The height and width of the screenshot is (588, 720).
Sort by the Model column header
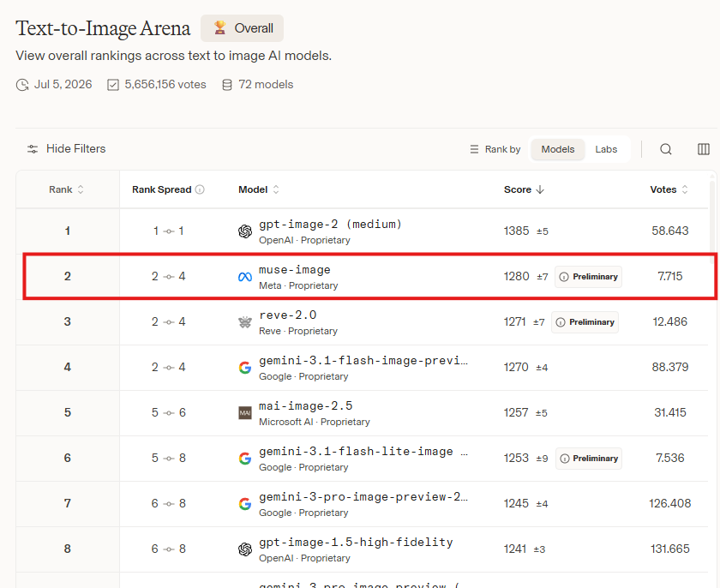pos(259,189)
